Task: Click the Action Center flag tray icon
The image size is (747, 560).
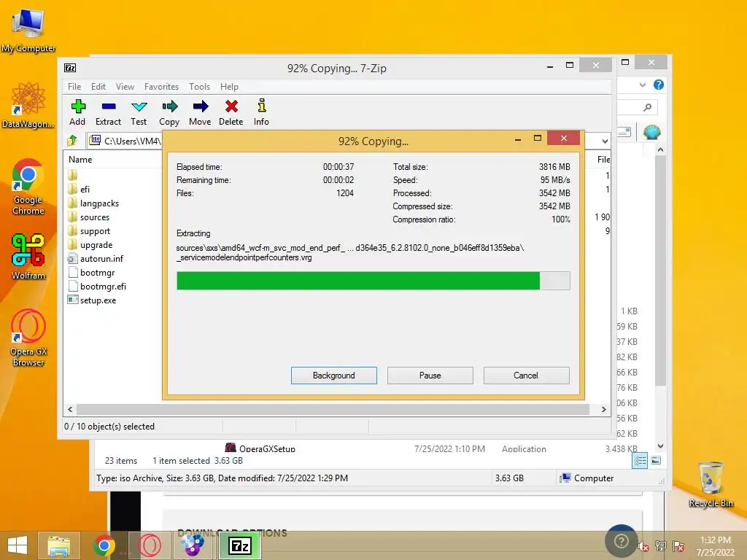Action: click(678, 547)
